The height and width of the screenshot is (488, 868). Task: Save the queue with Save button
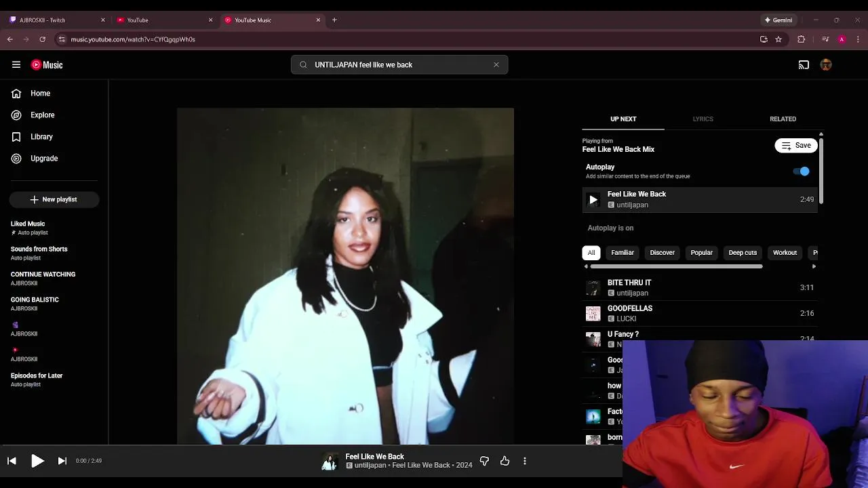coord(796,145)
